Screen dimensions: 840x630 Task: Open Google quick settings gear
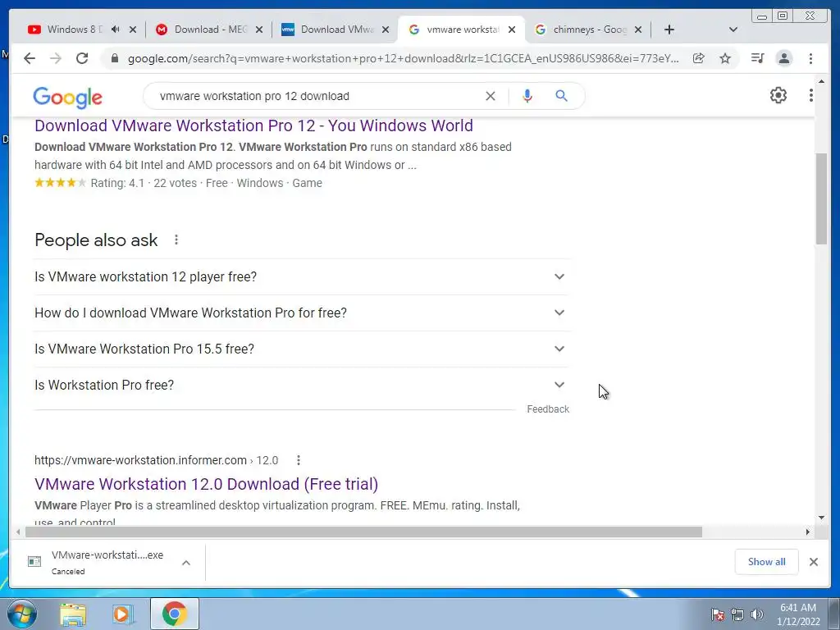778,95
